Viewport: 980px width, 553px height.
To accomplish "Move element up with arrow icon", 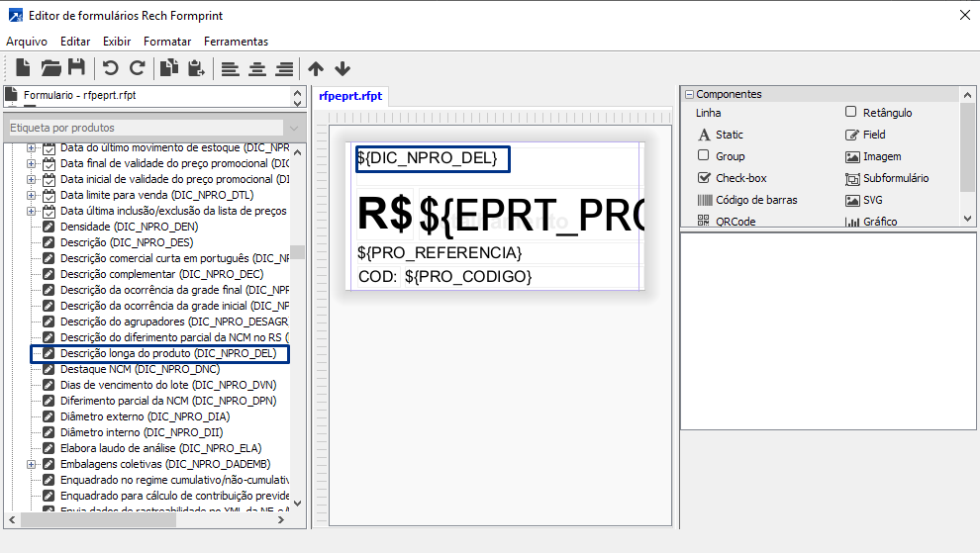I will [316, 68].
